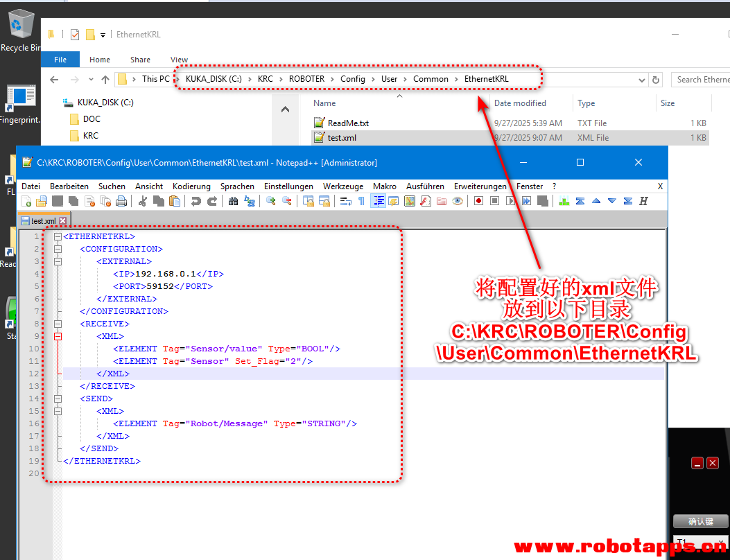The image size is (730, 560).
Task: Toggle the indent guide toolbar button
Action: click(x=379, y=201)
